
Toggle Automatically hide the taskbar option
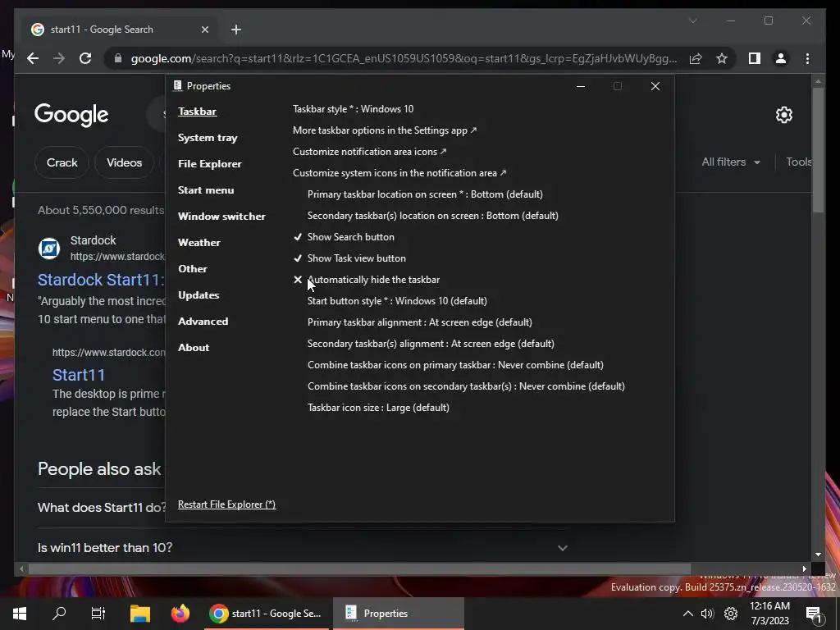click(367, 280)
